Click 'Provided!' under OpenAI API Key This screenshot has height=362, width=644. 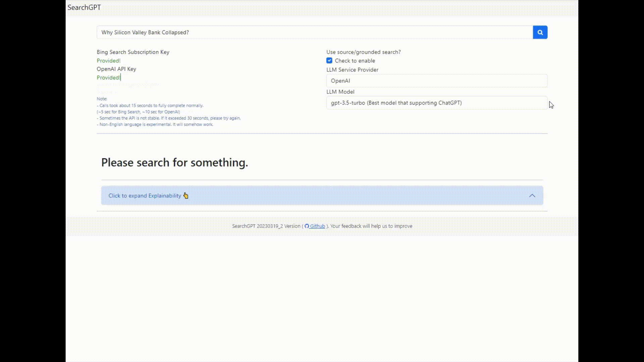[x=108, y=77]
